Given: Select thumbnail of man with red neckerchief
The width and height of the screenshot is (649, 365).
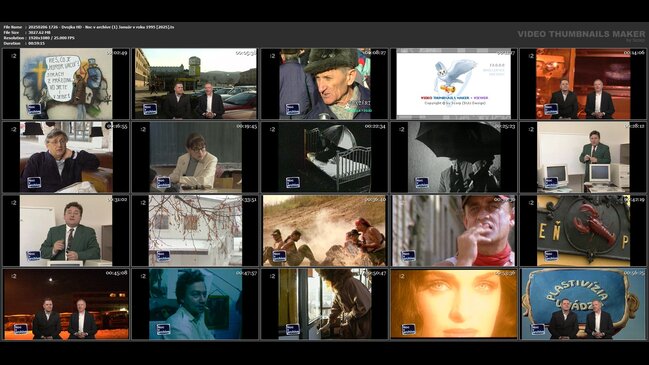Looking at the screenshot, I should coord(454,231).
